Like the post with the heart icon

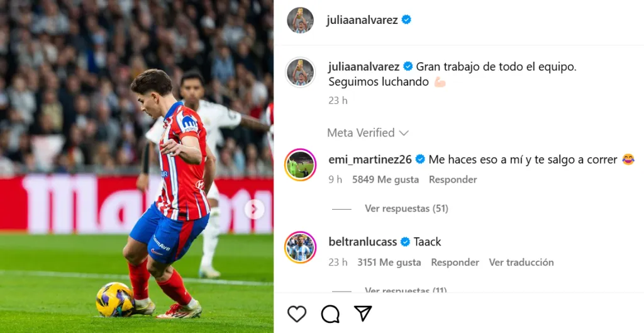(297, 314)
